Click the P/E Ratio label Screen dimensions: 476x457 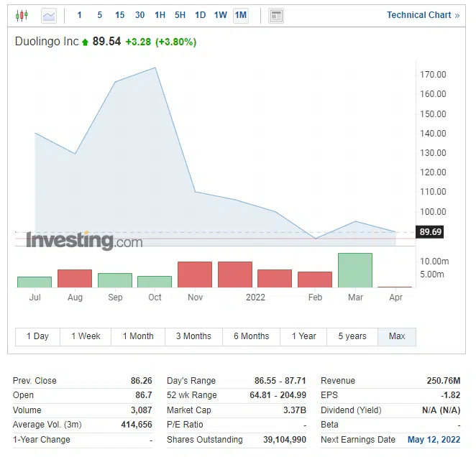185,425
